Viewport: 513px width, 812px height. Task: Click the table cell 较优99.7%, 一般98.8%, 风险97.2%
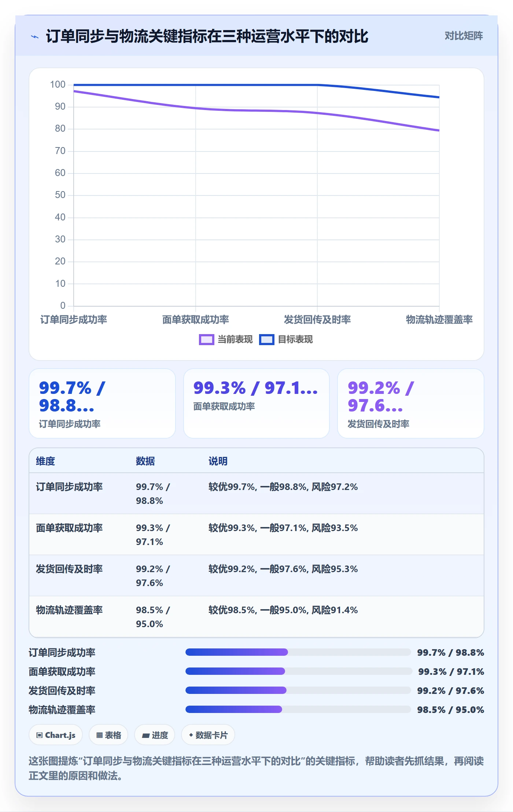click(x=283, y=487)
